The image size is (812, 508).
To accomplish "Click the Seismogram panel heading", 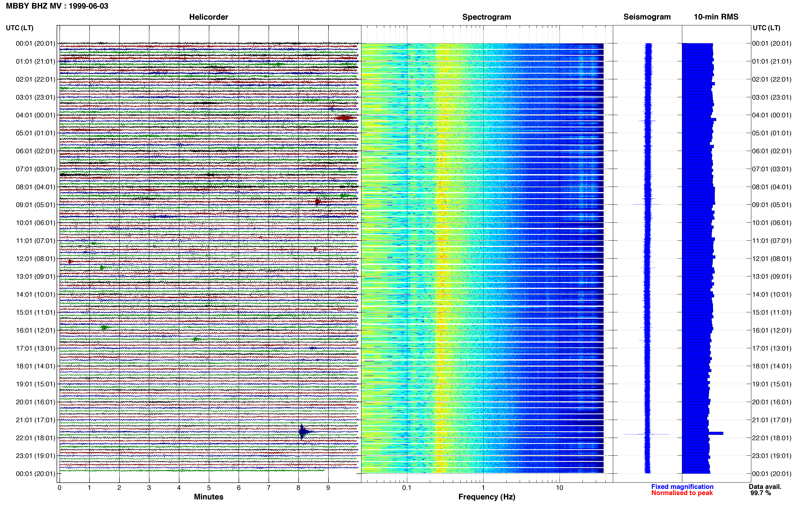I will pos(647,17).
